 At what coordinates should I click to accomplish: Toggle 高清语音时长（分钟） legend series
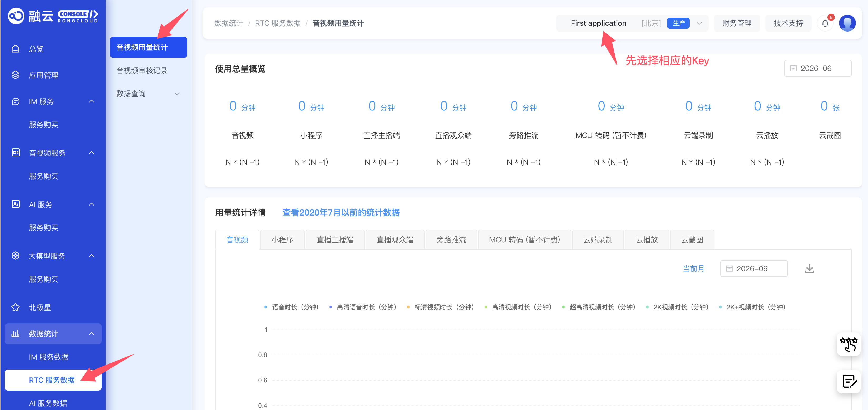tap(363, 307)
